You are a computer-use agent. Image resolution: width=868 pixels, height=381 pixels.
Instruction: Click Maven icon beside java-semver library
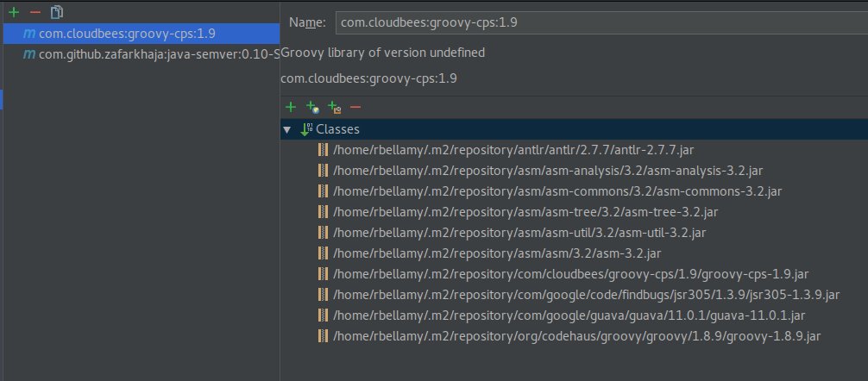(x=29, y=54)
